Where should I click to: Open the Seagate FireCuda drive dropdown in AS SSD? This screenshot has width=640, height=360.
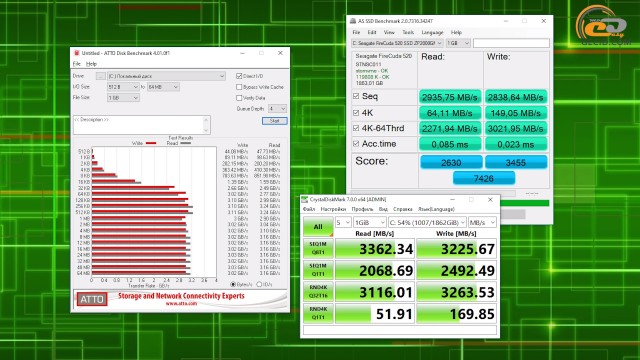[397, 43]
